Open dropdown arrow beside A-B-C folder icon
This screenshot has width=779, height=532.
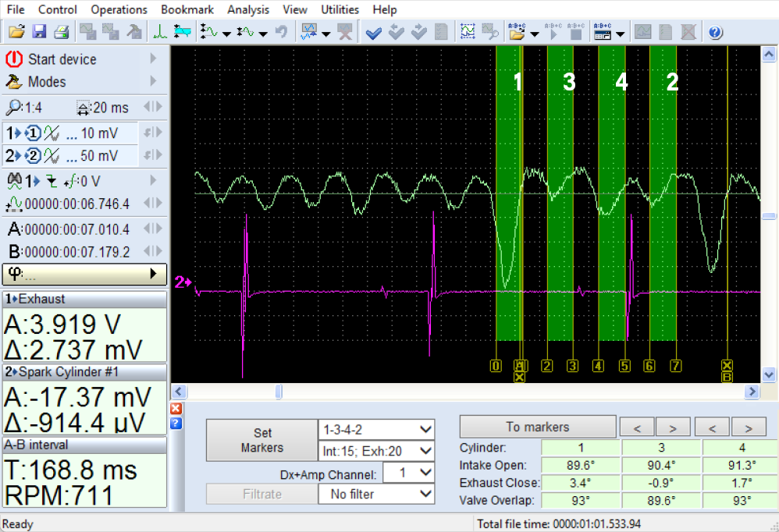pos(535,34)
